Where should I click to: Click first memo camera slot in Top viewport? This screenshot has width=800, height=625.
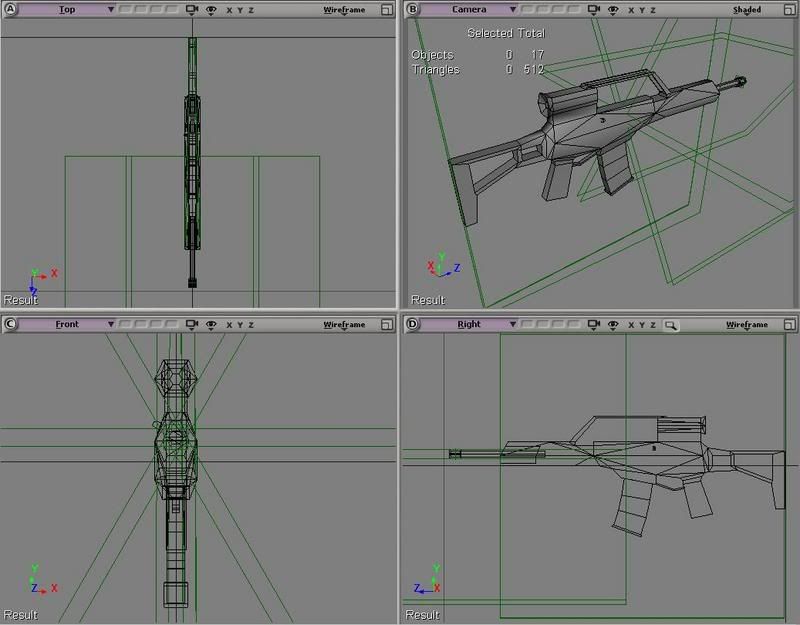(126, 10)
